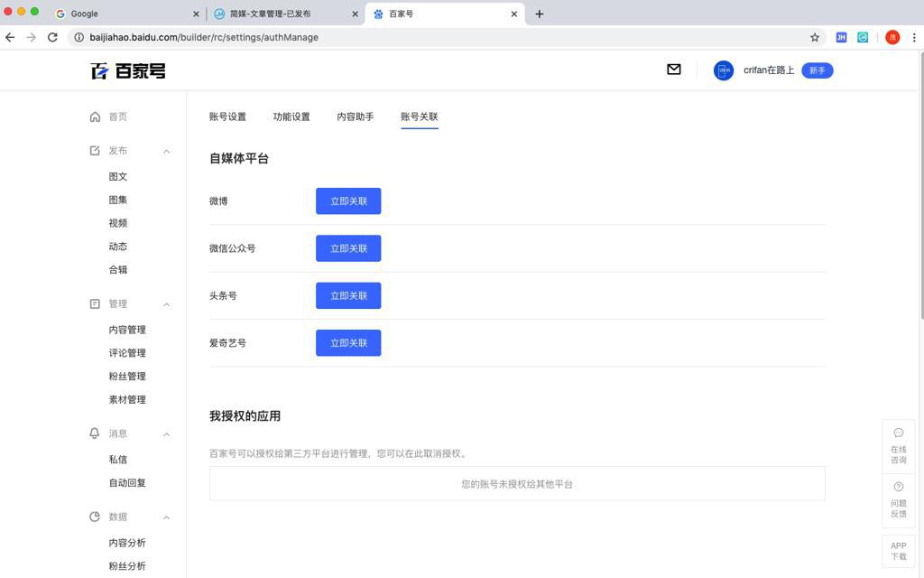The width and height of the screenshot is (924, 578).
Task: Collapse the 数据 sidebar section
Action: point(166,517)
